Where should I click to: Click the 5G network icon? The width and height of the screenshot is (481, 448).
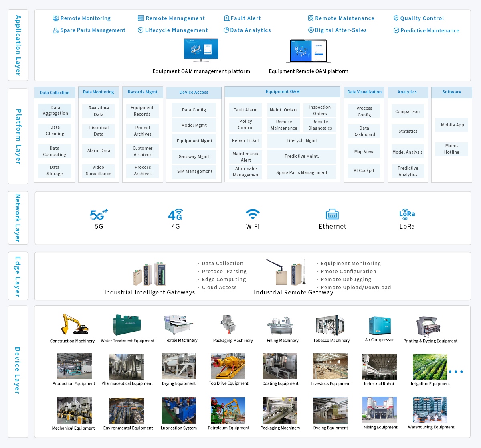tap(99, 215)
